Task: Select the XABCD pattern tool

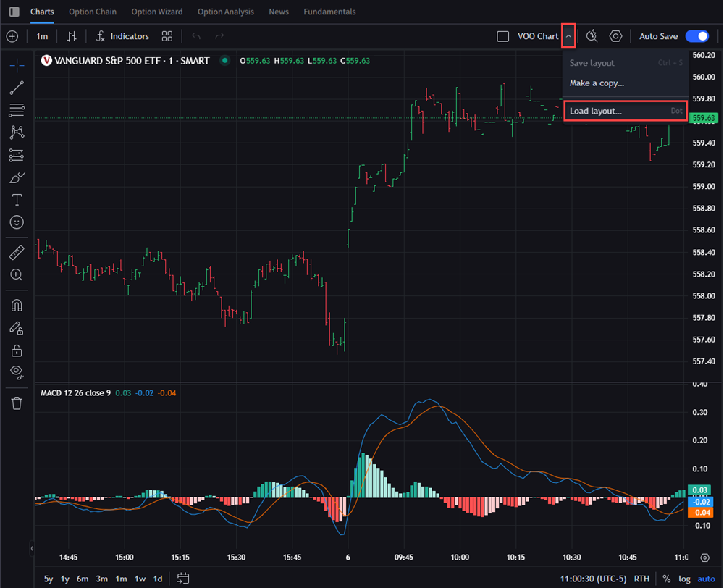Action: (x=17, y=133)
